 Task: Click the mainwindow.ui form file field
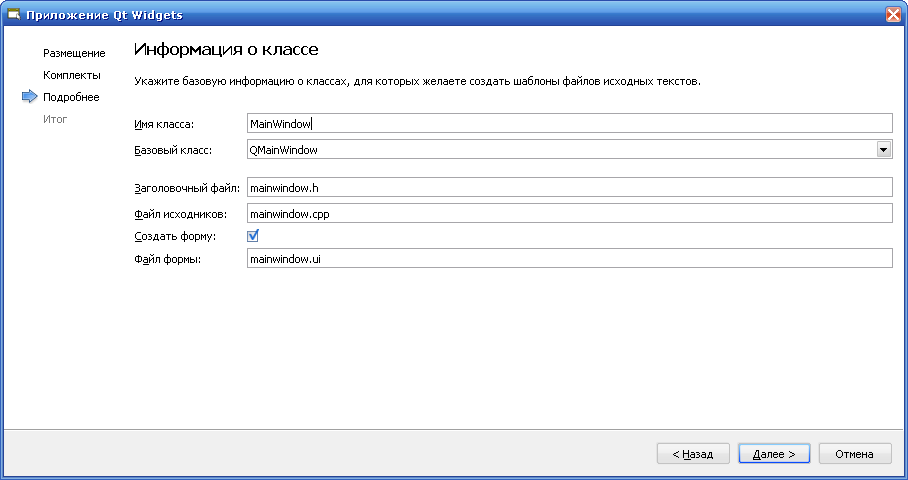569,259
